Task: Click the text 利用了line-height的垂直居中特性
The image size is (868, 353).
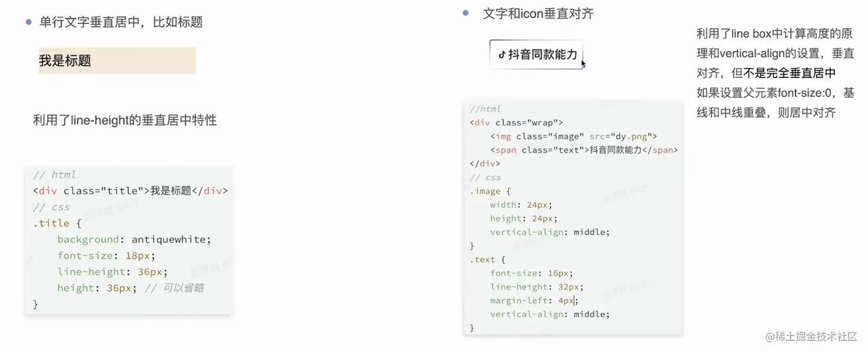Action: (x=125, y=120)
